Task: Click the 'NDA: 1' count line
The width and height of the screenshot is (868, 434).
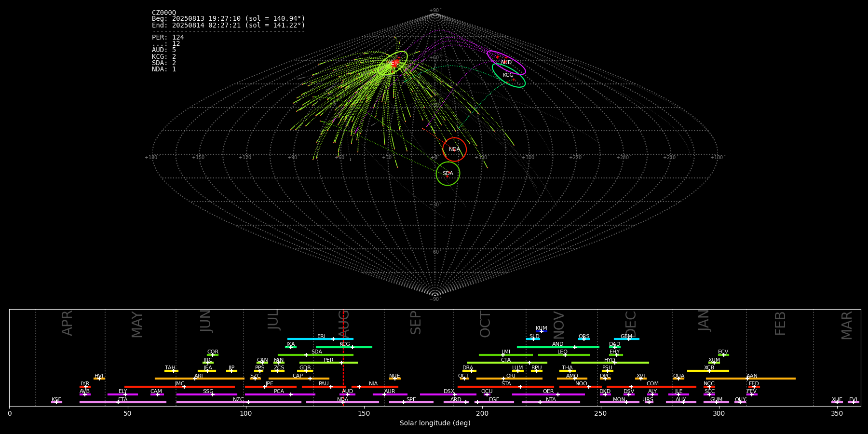Action: tap(164, 69)
